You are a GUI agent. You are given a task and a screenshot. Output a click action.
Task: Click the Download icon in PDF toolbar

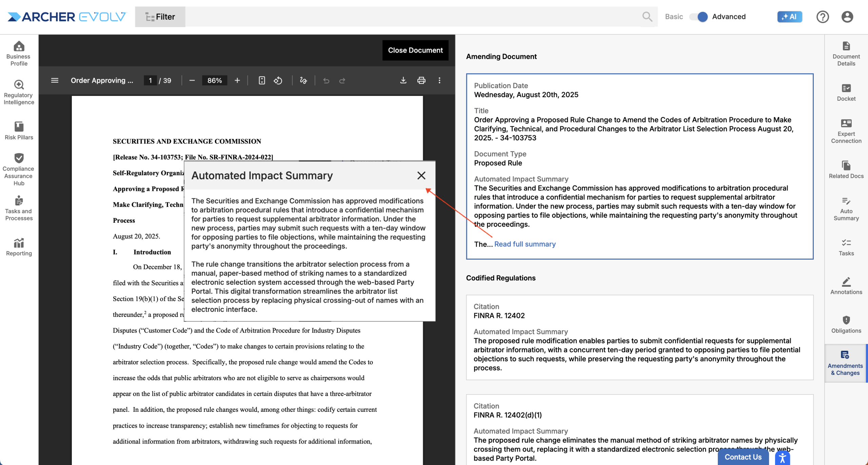click(403, 80)
